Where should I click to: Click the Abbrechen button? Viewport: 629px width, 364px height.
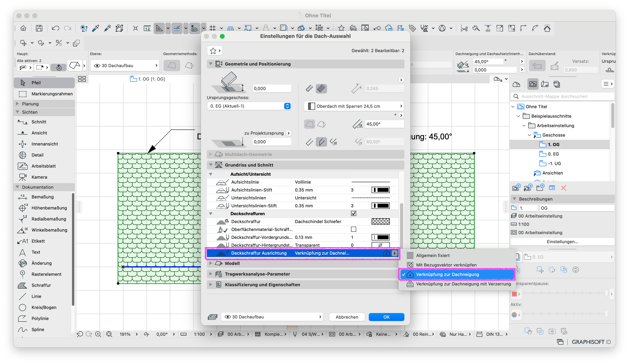[x=347, y=317]
